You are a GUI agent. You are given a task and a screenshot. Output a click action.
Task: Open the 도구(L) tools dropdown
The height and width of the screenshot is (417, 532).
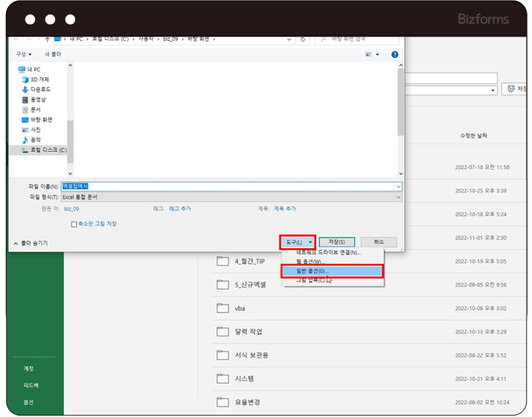point(298,242)
